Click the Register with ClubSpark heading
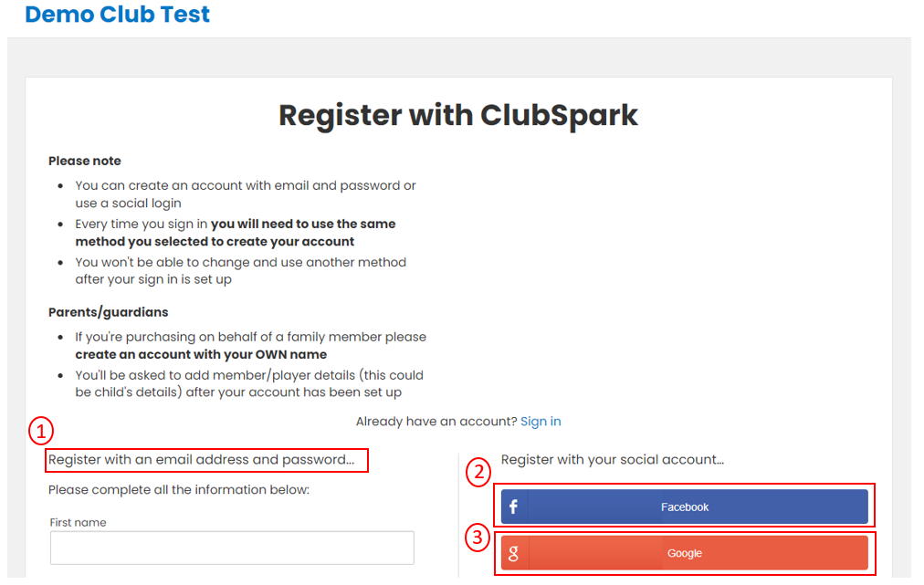Image resolution: width=924 pixels, height=585 pixels. coord(458,115)
